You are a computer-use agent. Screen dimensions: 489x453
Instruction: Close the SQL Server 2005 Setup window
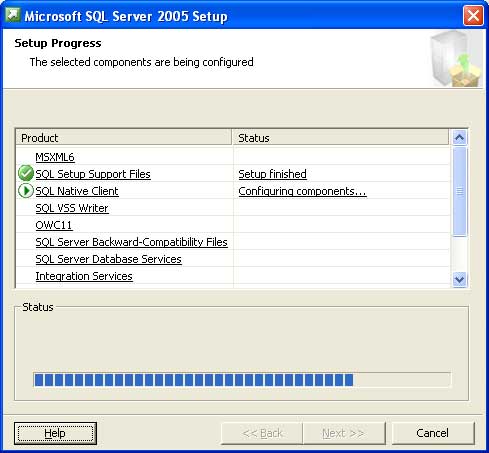[x=473, y=15]
